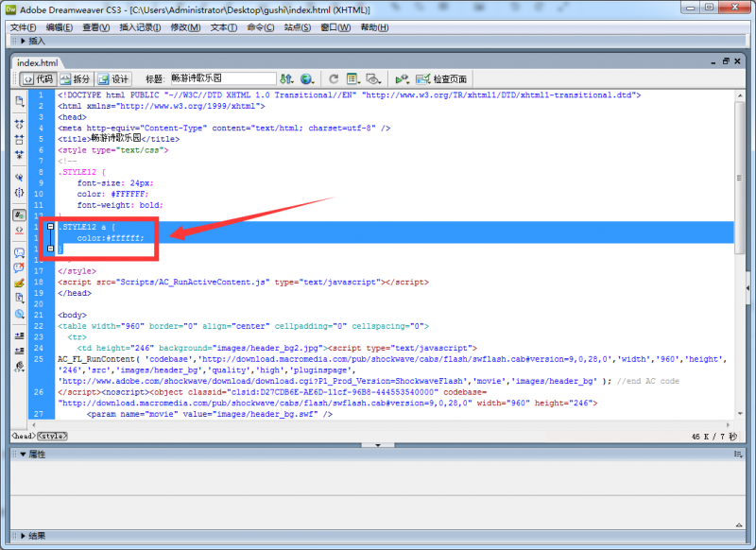Click the 'font-weight: bold;' code line
Image resolution: width=756 pixels, height=550 pixels.
click(x=120, y=205)
